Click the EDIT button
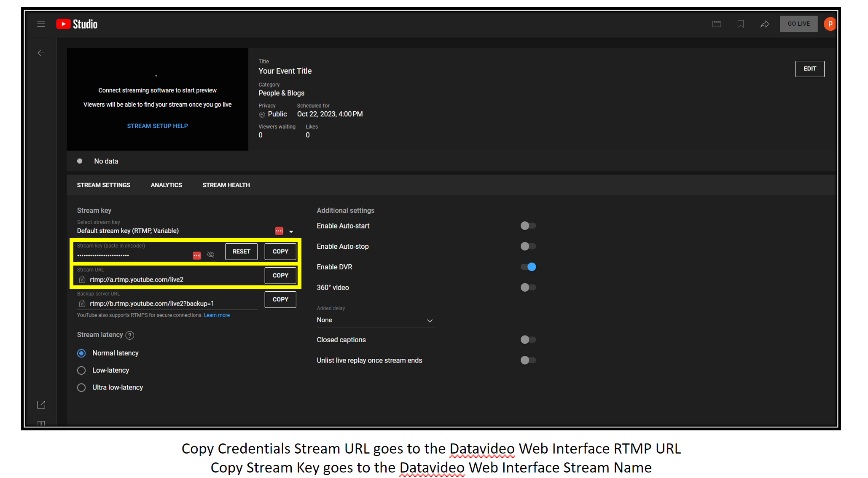Viewport: 868px width, 478px height. tap(809, 69)
